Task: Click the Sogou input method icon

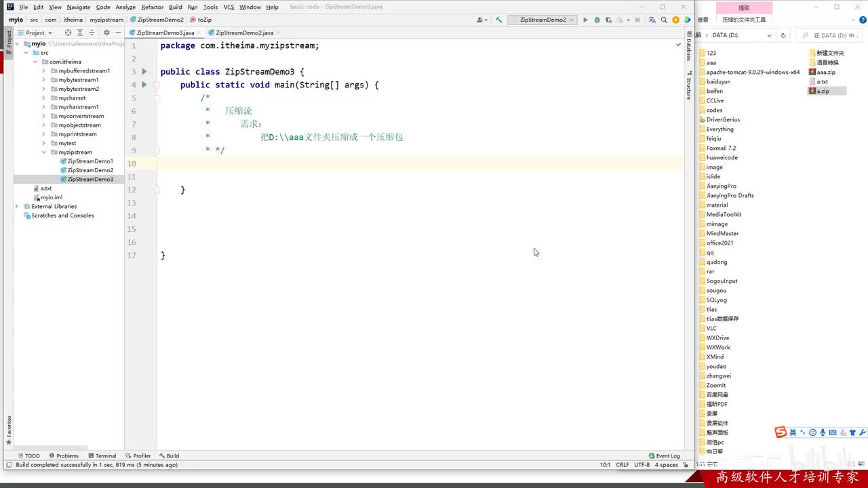Action: pyautogui.click(x=781, y=432)
